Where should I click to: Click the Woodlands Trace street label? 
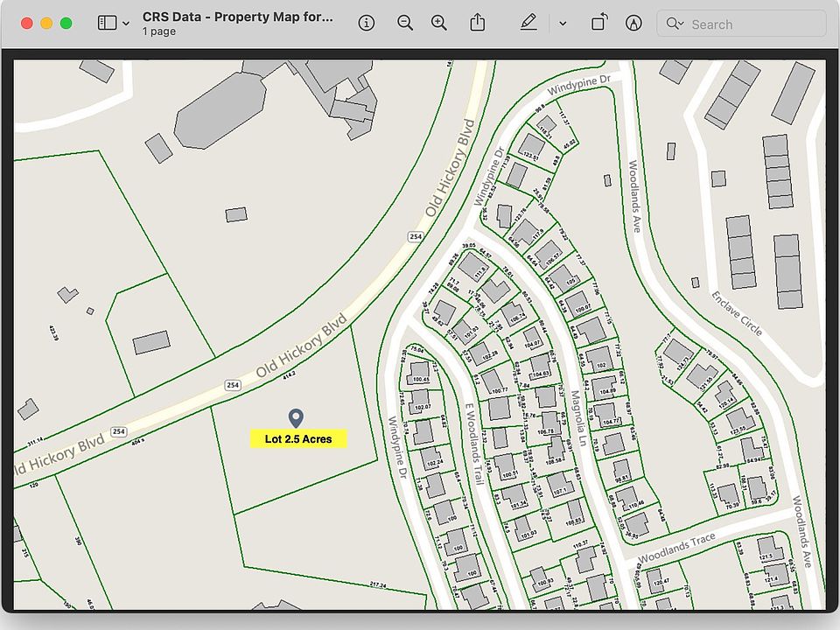[x=675, y=547]
